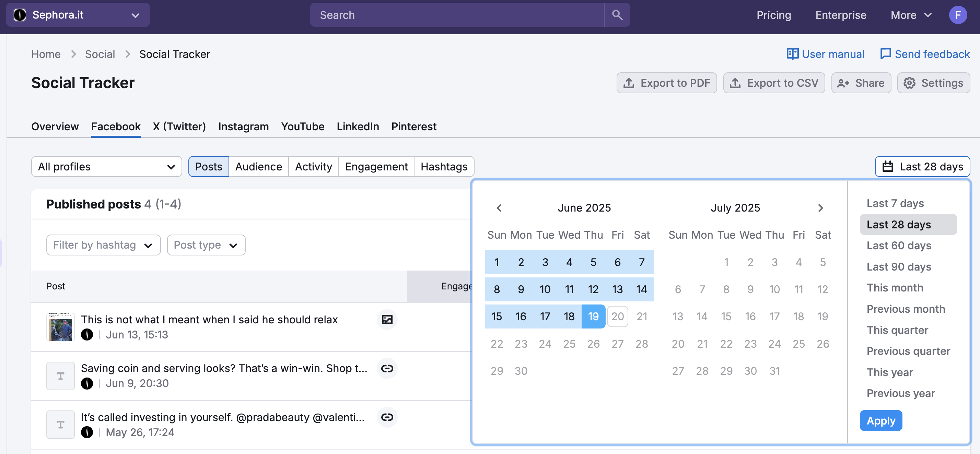Click Send feedback speech bubble icon

coord(885,54)
